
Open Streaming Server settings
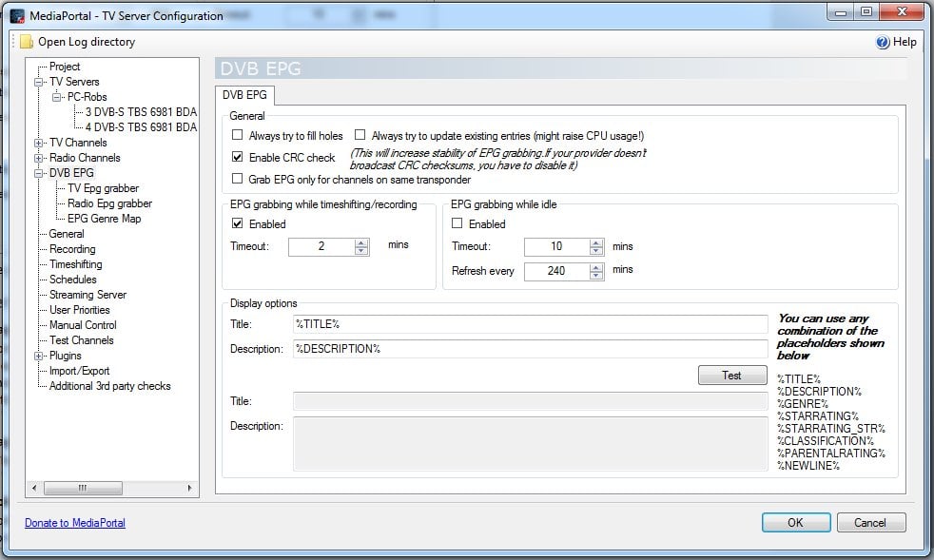(x=88, y=295)
